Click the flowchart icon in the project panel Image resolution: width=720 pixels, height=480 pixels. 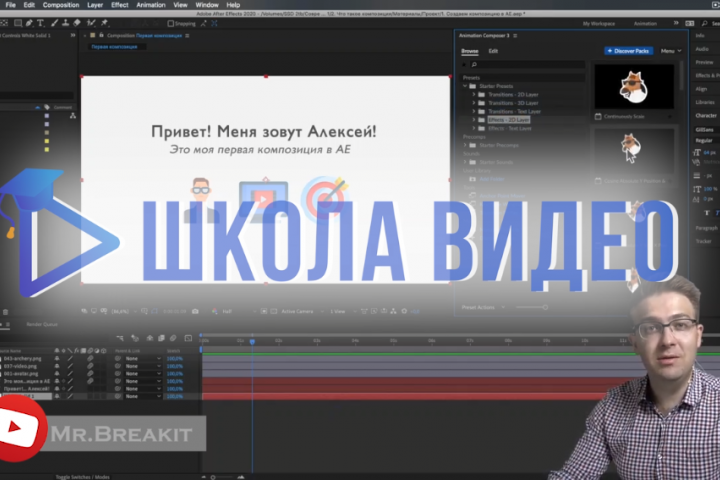coord(73,116)
